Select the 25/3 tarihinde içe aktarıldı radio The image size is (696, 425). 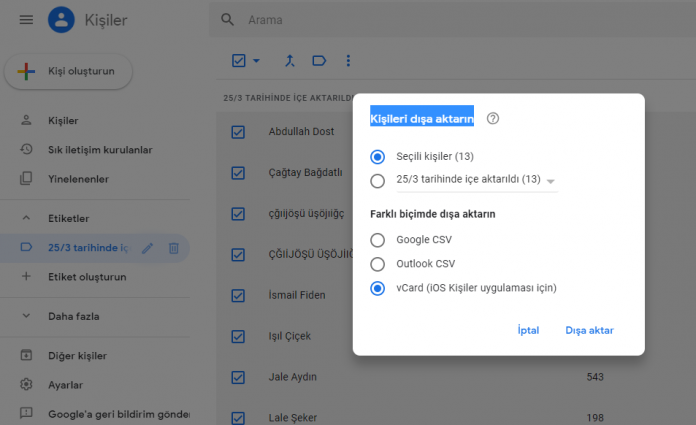378,181
